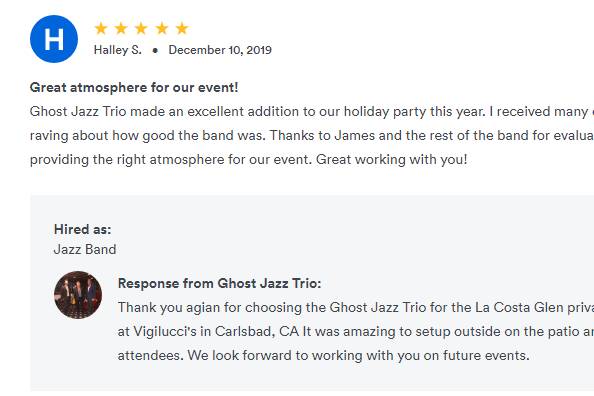The height and width of the screenshot is (396, 594).
Task: Click the review text line starting Ghost Jazz Trio made
Action: [312, 111]
